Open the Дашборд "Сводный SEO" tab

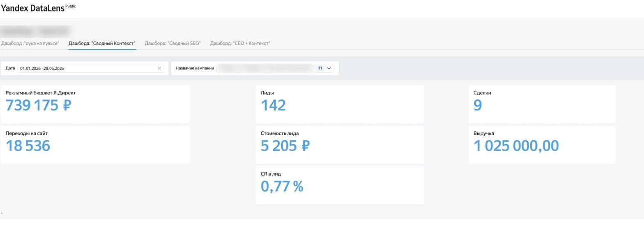[172, 44]
